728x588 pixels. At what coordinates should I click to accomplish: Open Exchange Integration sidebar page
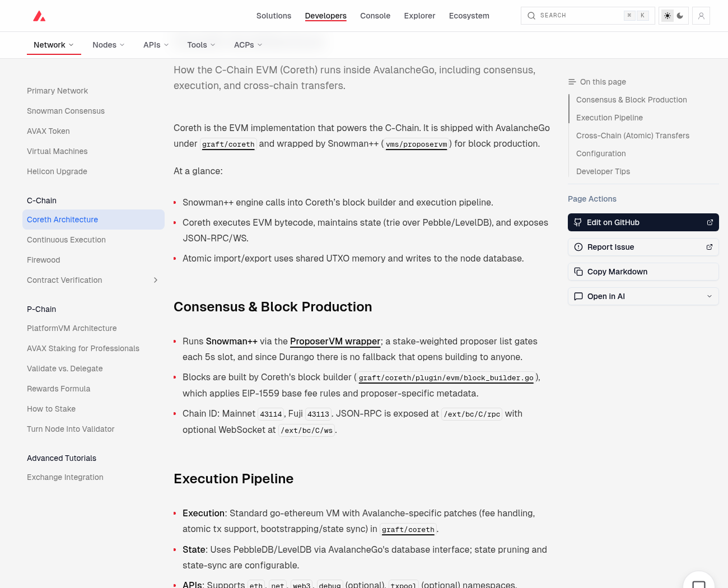[65, 477]
